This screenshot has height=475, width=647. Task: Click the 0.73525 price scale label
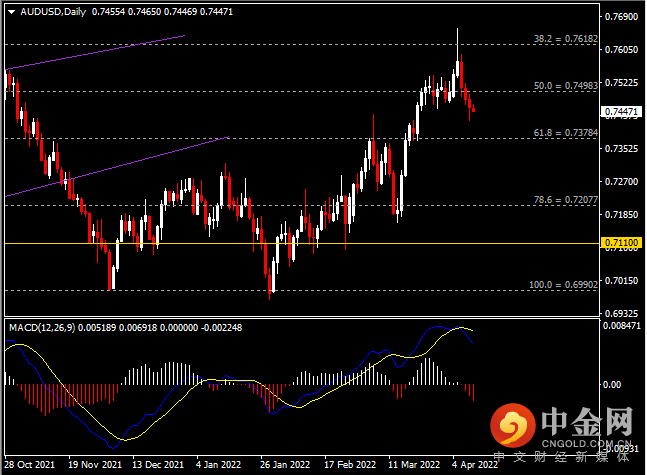click(621, 149)
